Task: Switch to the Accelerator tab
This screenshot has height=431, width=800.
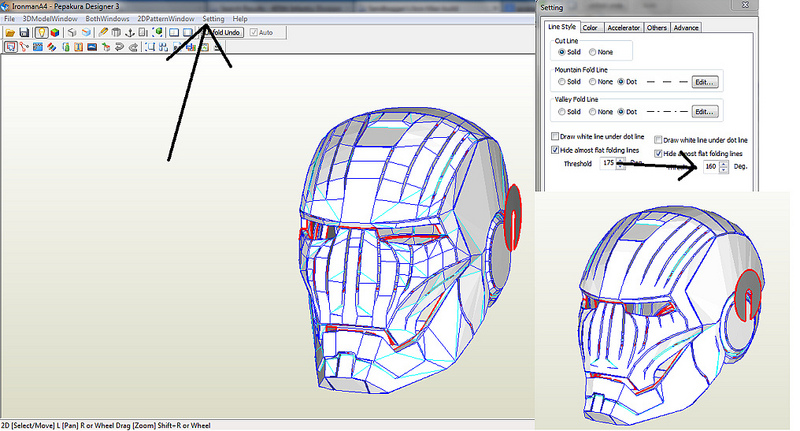Action: pos(623,28)
